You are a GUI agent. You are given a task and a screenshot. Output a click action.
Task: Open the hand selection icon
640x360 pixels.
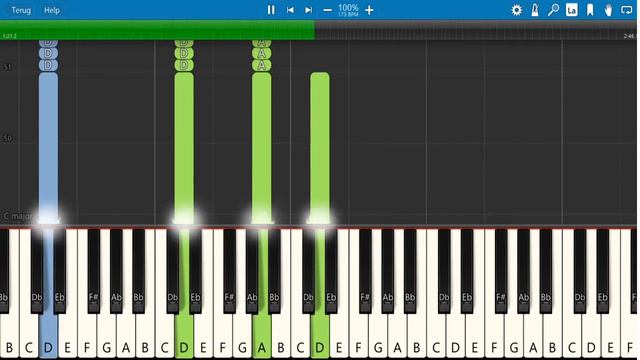point(608,10)
